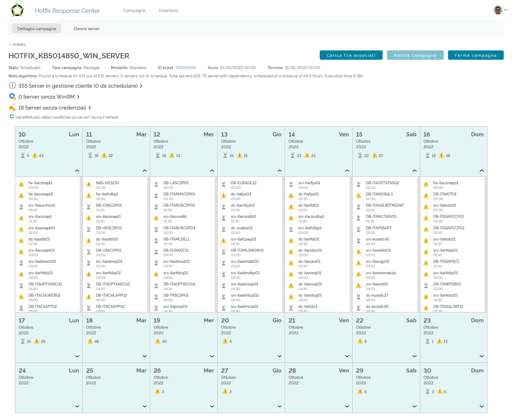Click the info icon next to 355 Server

click(12, 85)
